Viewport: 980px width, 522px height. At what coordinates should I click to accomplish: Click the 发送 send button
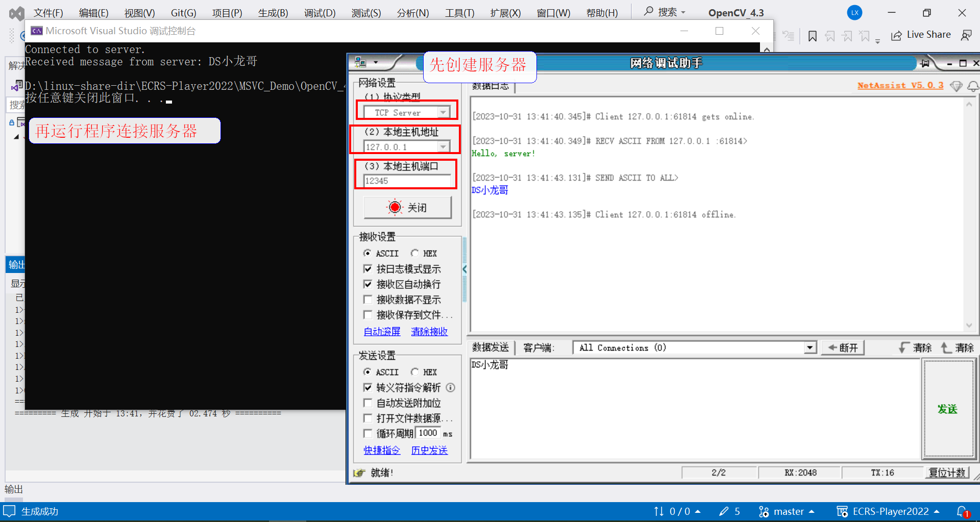click(948, 409)
